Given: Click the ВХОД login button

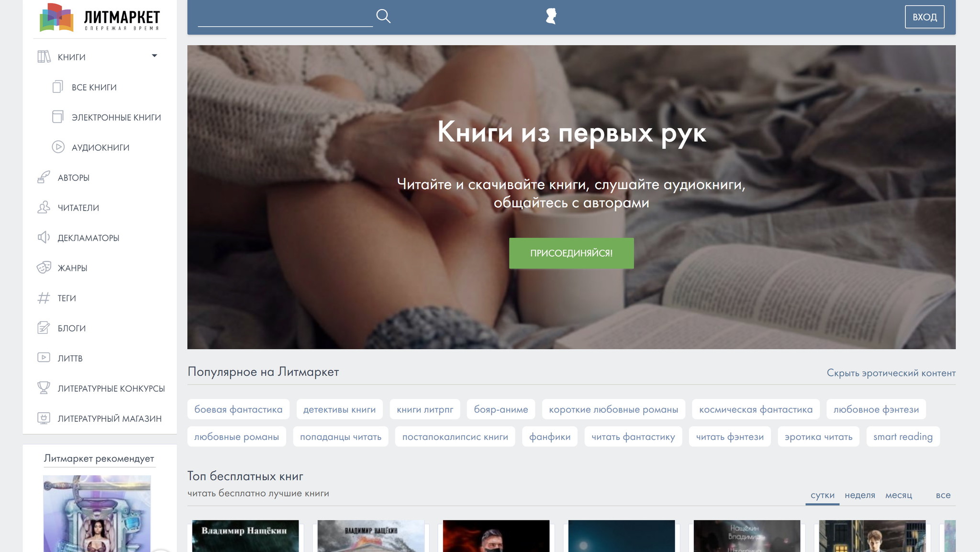Looking at the screenshot, I should click(924, 17).
